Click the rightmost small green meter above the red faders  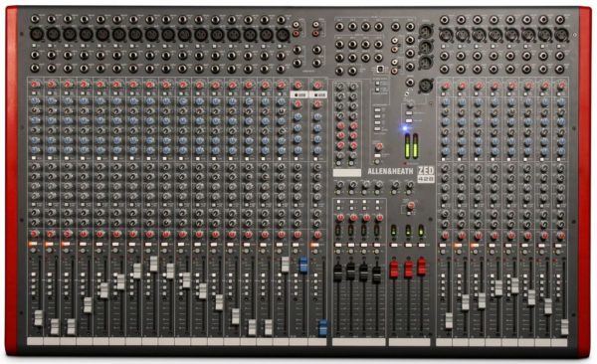(x=421, y=231)
